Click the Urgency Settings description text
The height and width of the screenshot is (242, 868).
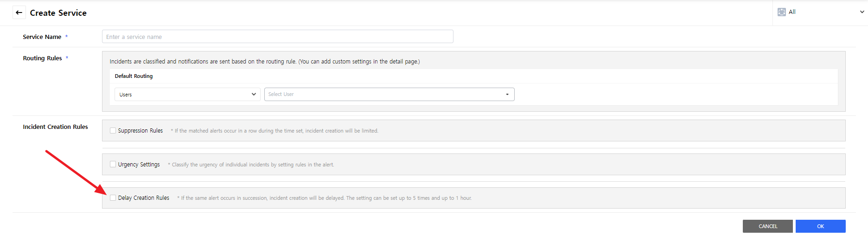(x=253, y=165)
